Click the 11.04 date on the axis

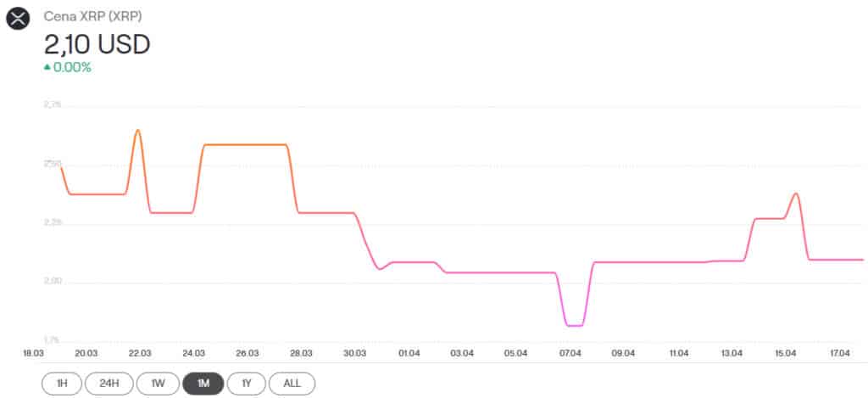pyautogui.click(x=677, y=353)
